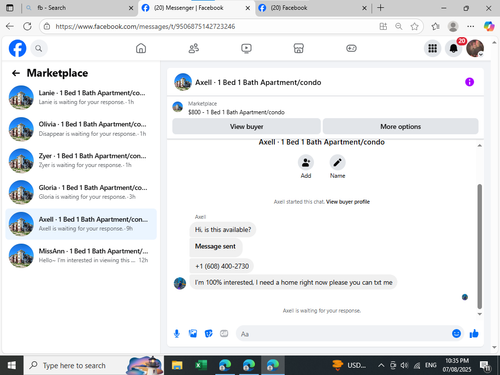Screen dimensions: 500x375
Task: Click the Add people icon
Action: tap(306, 163)
